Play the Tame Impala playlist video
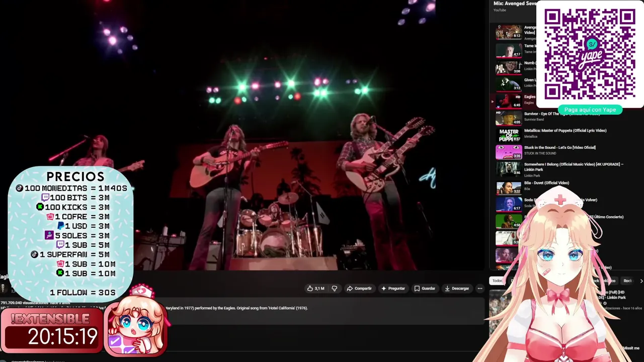644x362 pixels. [x=509, y=50]
